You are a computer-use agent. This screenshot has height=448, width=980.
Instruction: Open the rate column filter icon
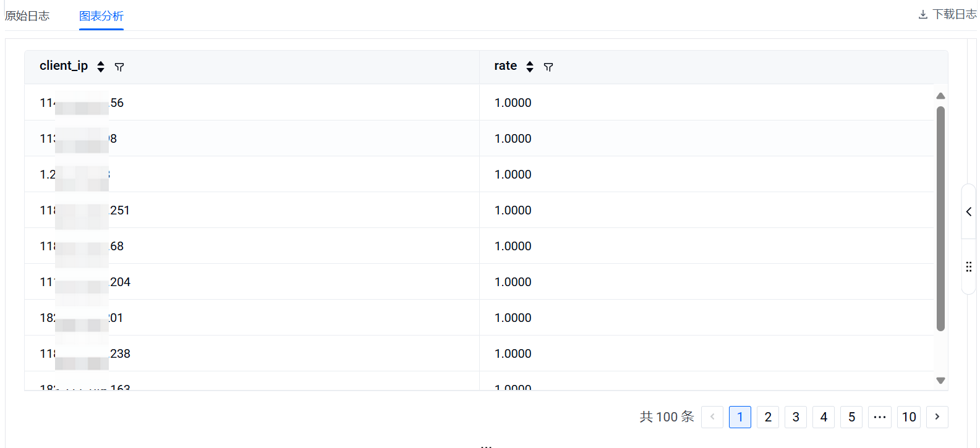pyautogui.click(x=548, y=67)
